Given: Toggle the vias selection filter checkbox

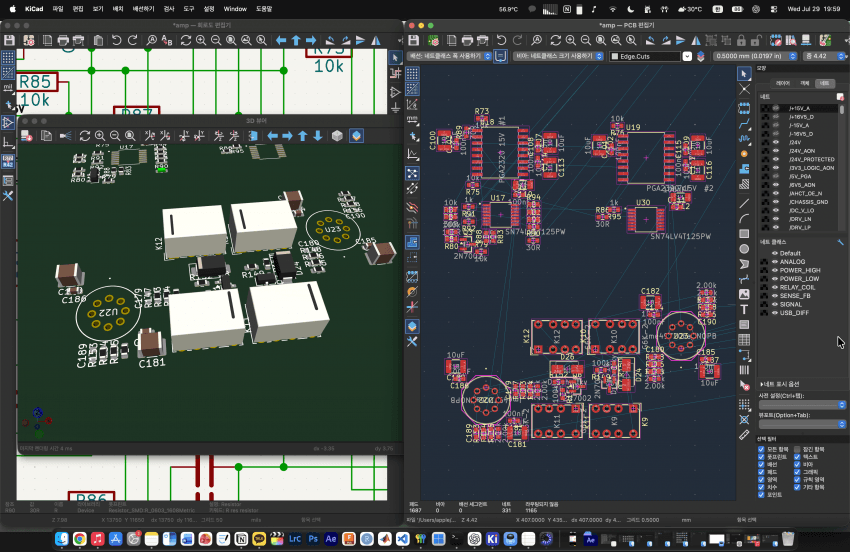Looking at the screenshot, I should (x=797, y=465).
